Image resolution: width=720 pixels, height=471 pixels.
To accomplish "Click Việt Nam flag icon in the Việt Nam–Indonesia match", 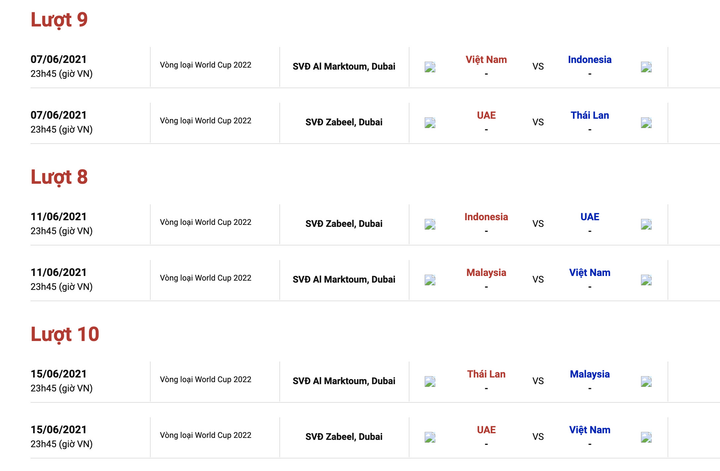I will tap(430, 67).
